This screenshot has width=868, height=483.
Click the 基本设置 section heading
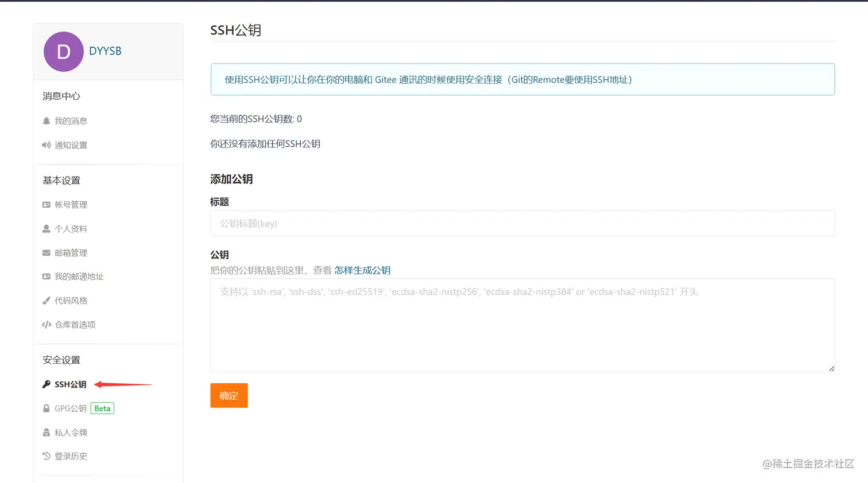point(61,180)
